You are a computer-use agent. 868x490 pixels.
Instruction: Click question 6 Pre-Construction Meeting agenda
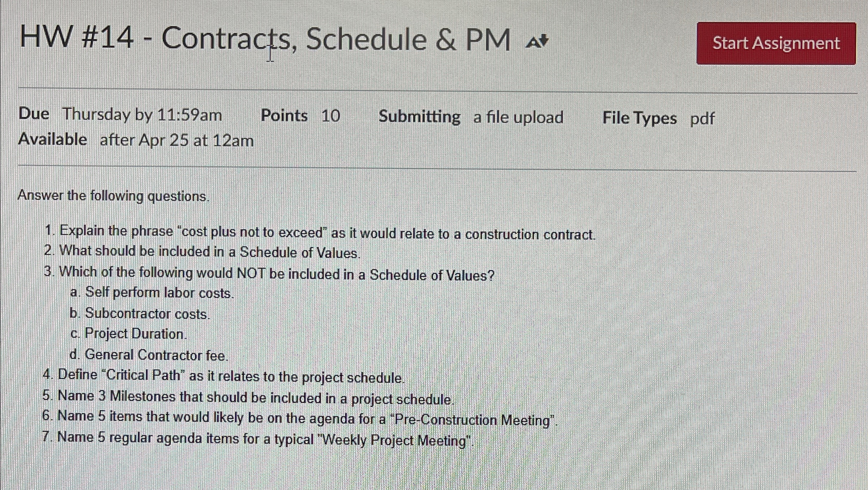click(300, 419)
